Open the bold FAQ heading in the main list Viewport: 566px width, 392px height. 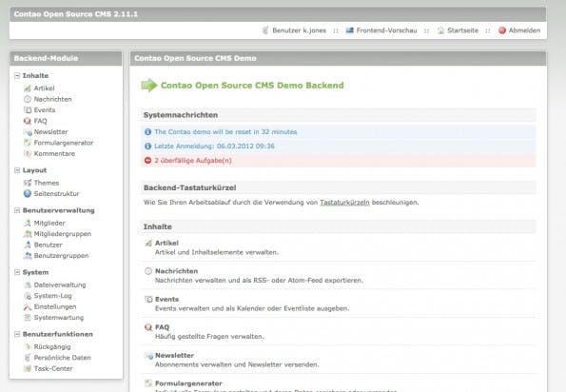[162, 327]
